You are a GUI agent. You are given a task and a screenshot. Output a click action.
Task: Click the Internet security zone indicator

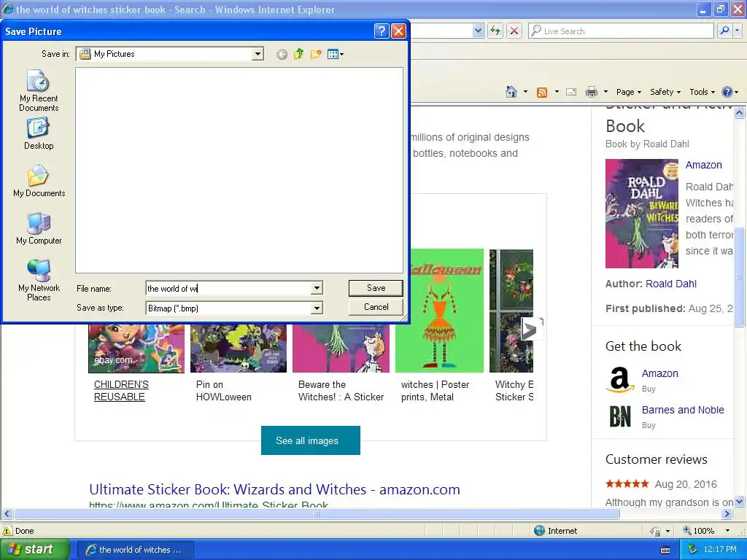555,531
